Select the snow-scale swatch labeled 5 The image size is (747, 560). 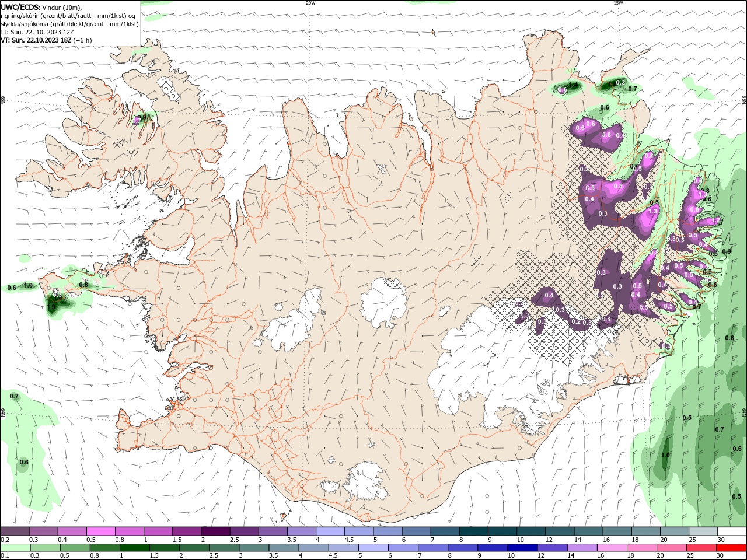pyautogui.click(x=388, y=531)
